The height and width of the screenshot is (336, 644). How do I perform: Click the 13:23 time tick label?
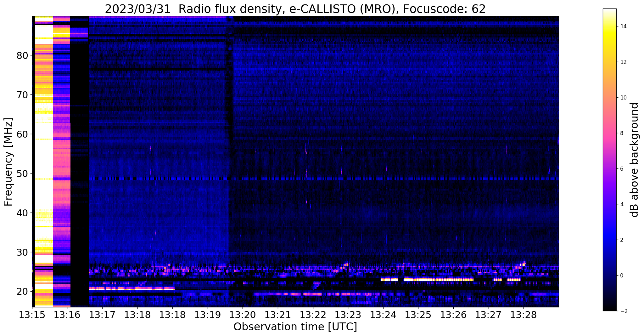coord(348,315)
